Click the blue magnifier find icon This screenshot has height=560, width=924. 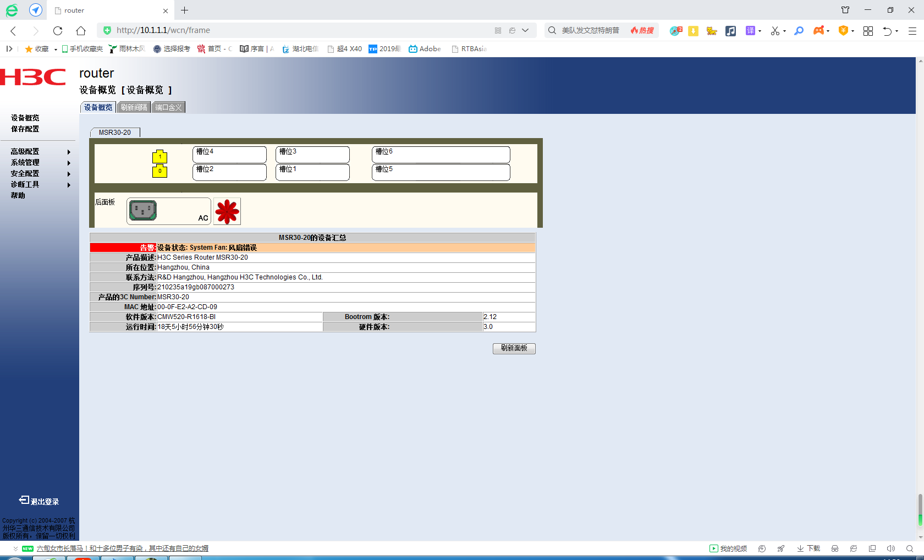(799, 31)
